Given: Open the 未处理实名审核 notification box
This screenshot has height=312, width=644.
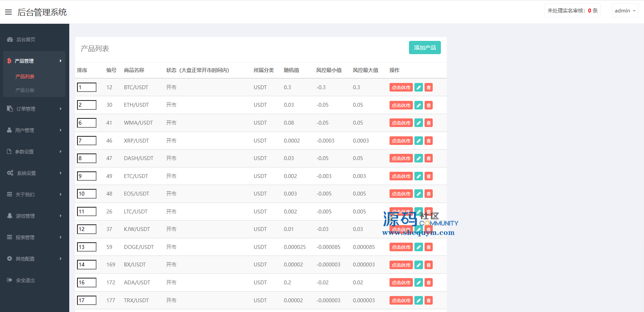Looking at the screenshot, I should coord(572,11).
